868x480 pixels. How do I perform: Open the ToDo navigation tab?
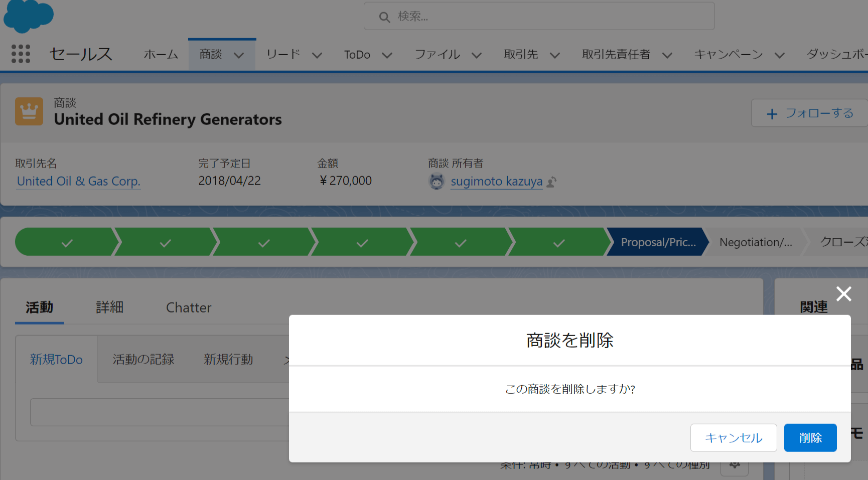357,54
